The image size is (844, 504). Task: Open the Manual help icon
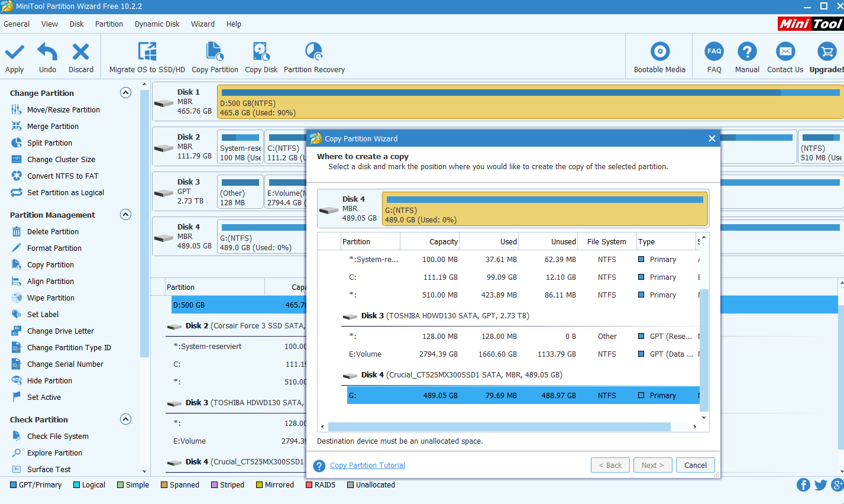coord(747,51)
